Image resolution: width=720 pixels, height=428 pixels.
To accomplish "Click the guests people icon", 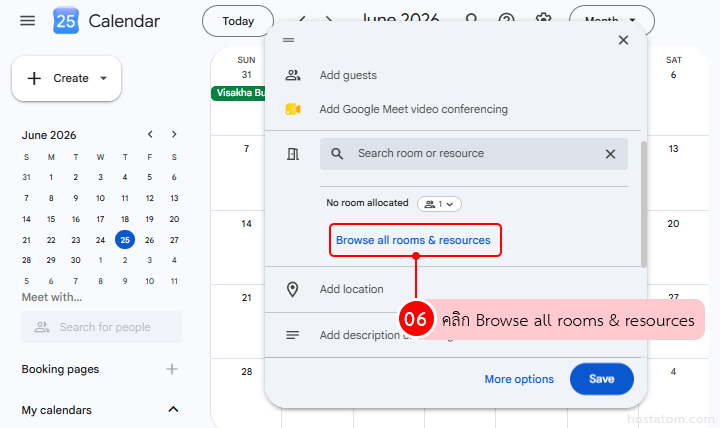I will click(x=292, y=75).
